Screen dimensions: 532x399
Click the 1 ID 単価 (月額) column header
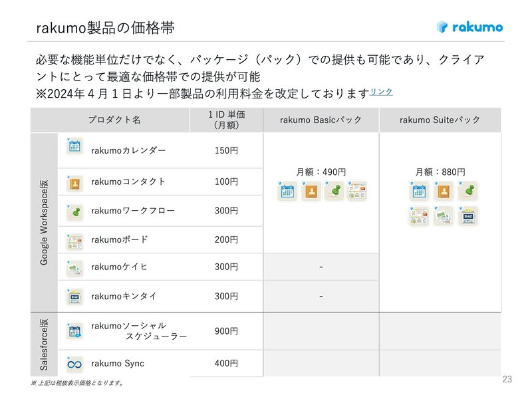[226, 120]
